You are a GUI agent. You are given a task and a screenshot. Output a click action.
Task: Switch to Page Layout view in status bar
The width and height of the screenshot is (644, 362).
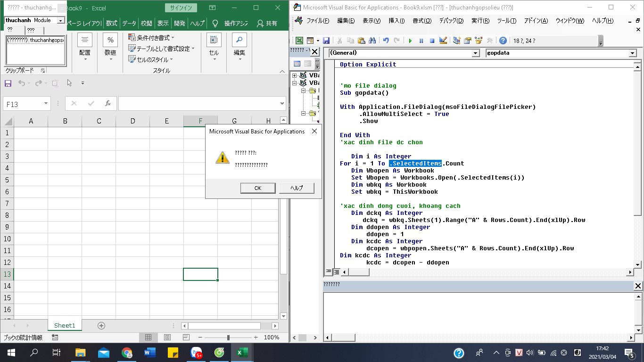tap(167, 337)
